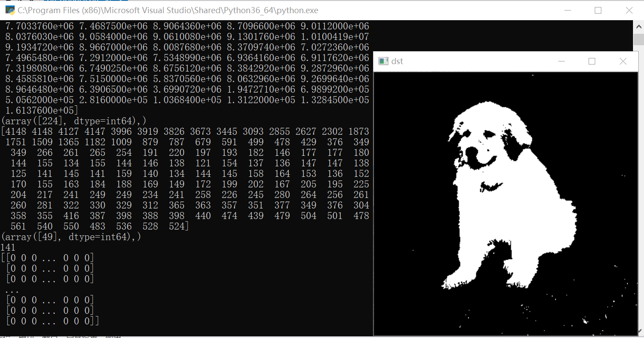Maximize the dst image window
Viewport: 644px width, 338px height.
tap(592, 61)
